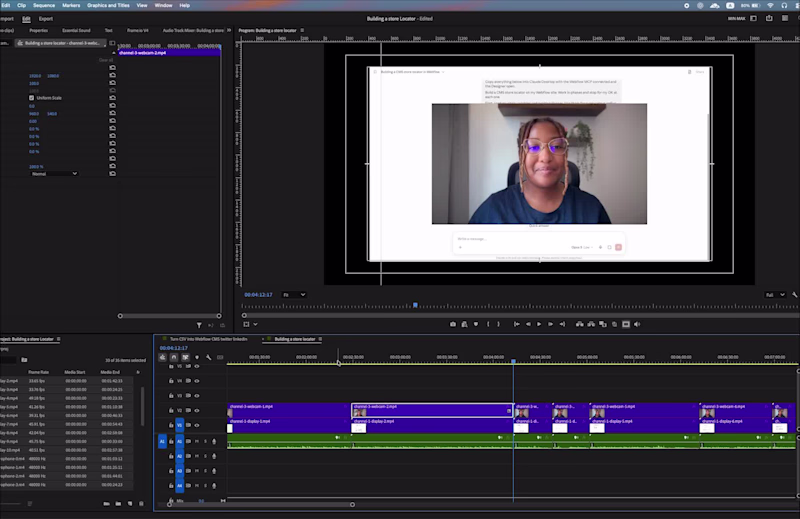
Task: Click the Edit workspace button
Action: click(26, 19)
